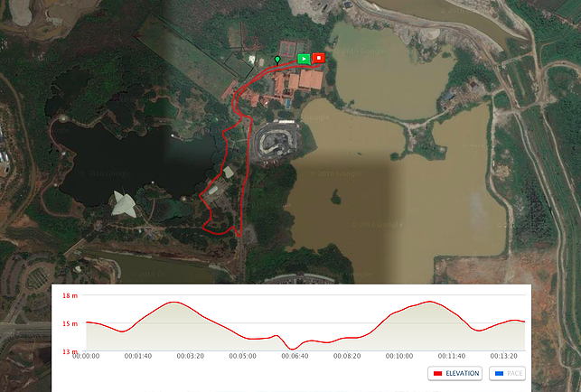Click the 00:10:00 time axis label
Image resolution: width=581 pixels, height=392 pixels.
(399, 356)
